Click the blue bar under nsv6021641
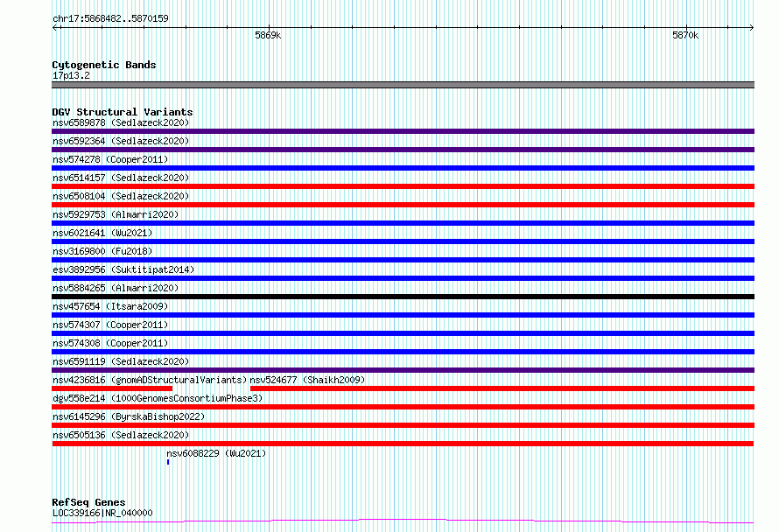 pyautogui.click(x=403, y=241)
